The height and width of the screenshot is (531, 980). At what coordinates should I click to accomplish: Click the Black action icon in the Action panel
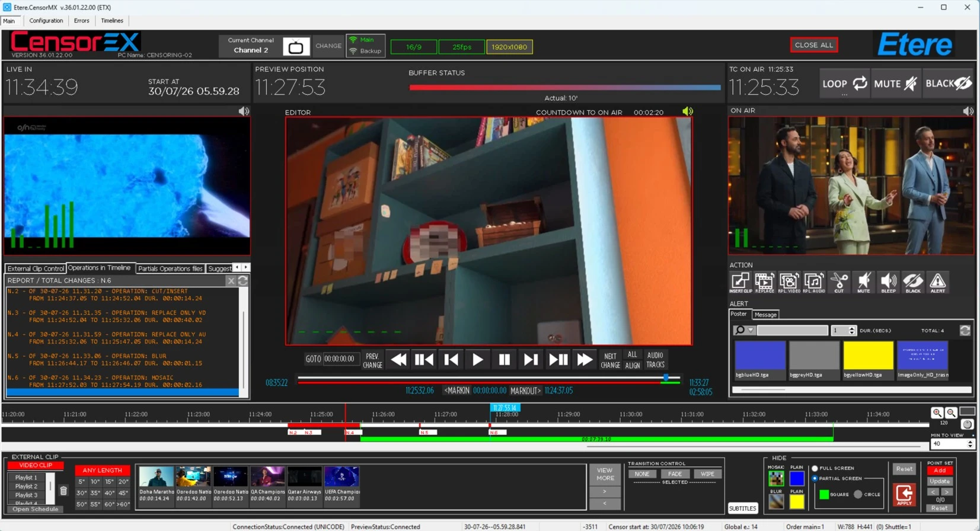tap(913, 282)
